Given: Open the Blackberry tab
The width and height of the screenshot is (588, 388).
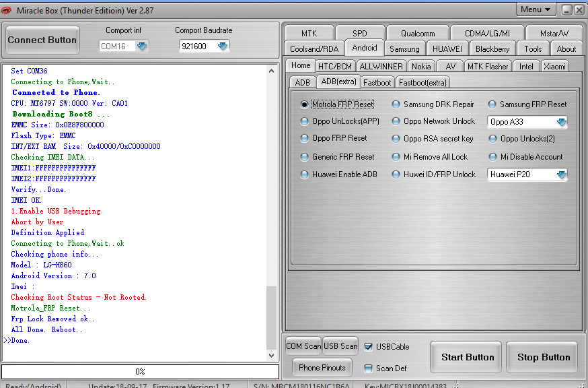Looking at the screenshot, I should (492, 48).
